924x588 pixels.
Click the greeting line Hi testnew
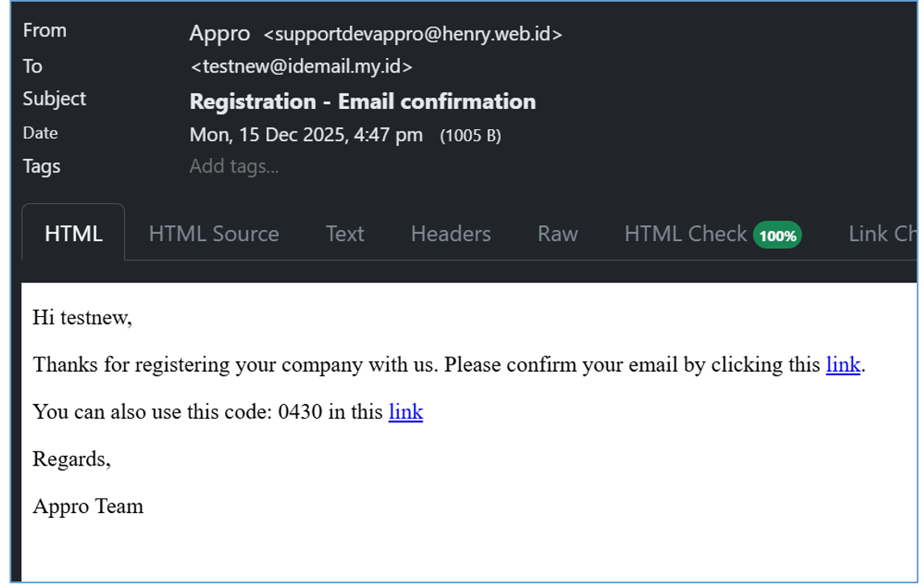tap(81, 318)
